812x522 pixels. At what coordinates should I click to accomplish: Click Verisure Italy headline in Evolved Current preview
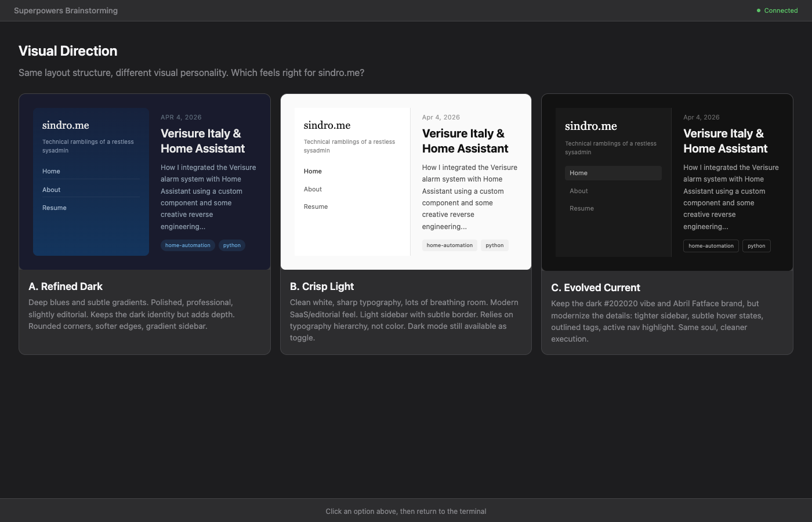coord(725,141)
